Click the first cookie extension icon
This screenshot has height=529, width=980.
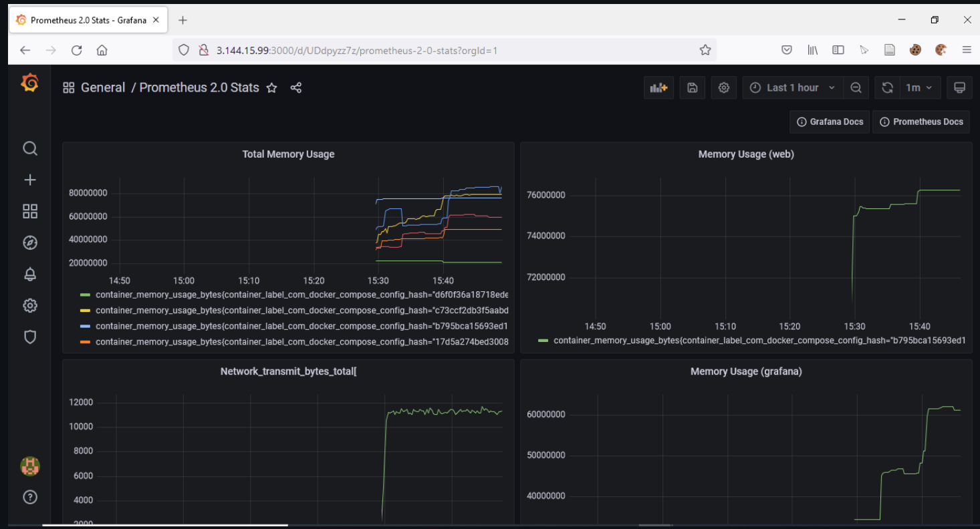pyautogui.click(x=915, y=50)
